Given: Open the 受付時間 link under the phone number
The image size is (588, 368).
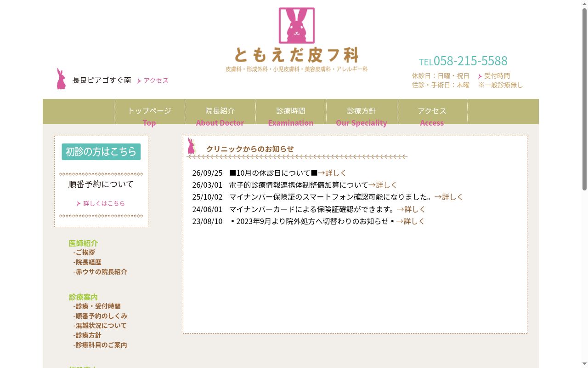Looking at the screenshot, I should pyautogui.click(x=494, y=76).
